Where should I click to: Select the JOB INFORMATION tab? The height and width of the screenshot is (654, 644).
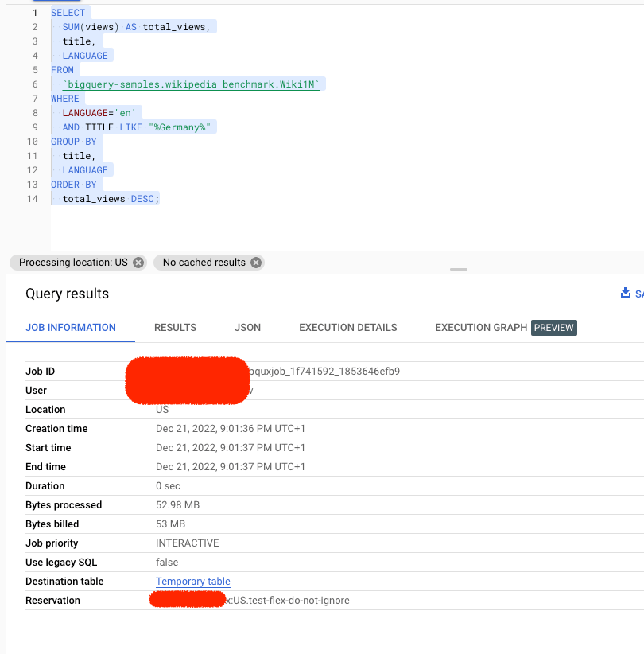[x=70, y=327]
